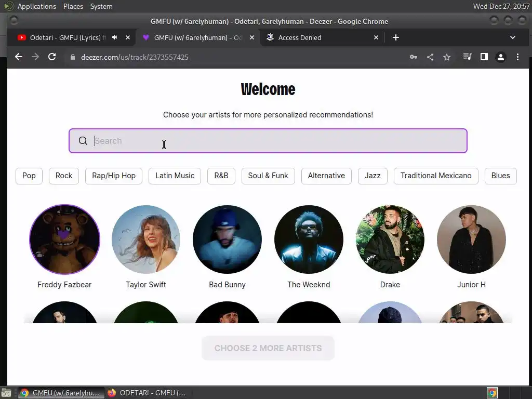This screenshot has width=532, height=399.
Task: Click the Freddy Fazbear name label
Action: point(64,285)
